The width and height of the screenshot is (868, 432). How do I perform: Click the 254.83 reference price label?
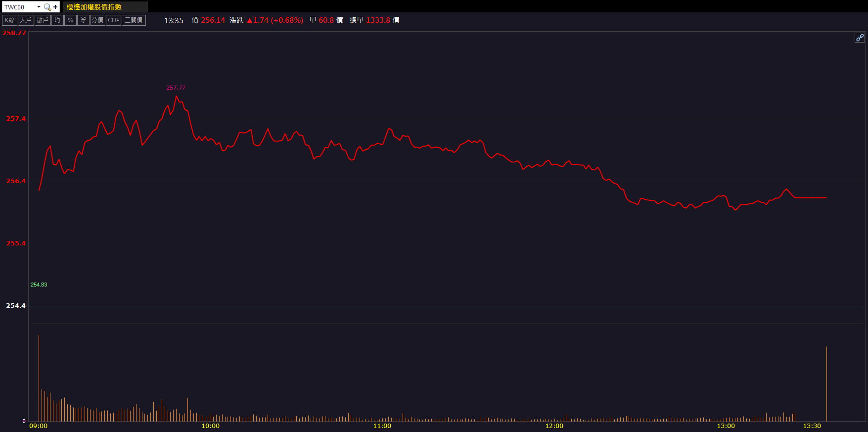pyautogui.click(x=39, y=285)
